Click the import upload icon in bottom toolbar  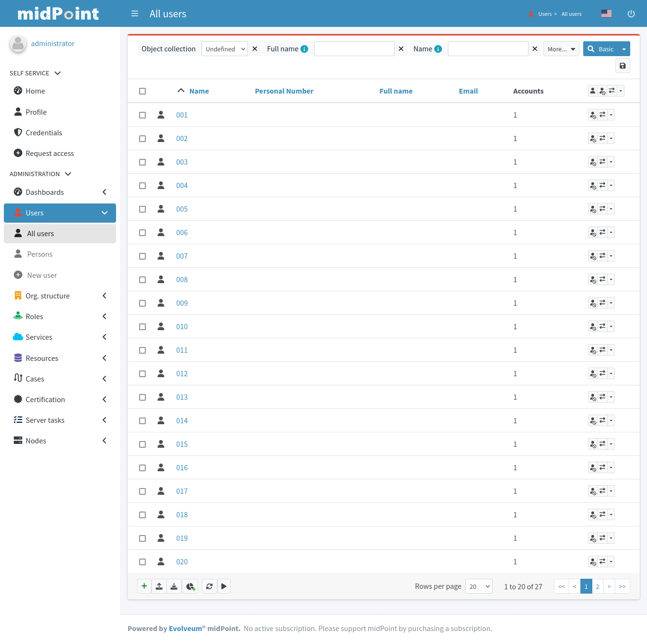tap(159, 586)
